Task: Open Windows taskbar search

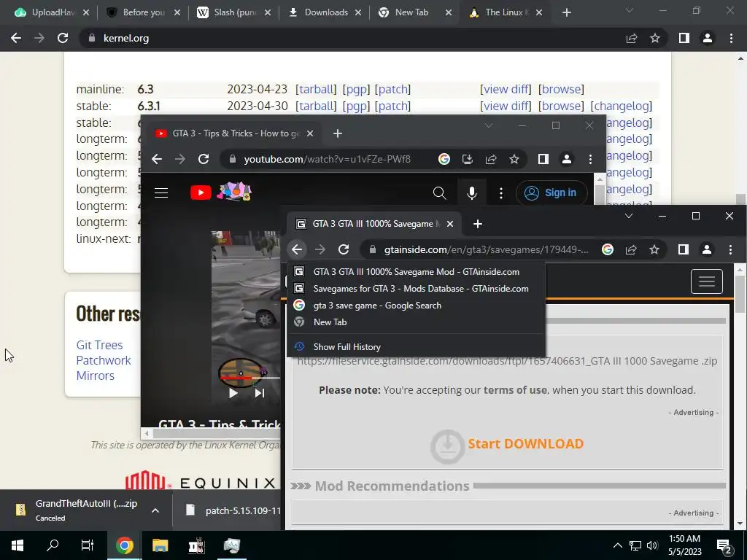Action: pos(53,545)
